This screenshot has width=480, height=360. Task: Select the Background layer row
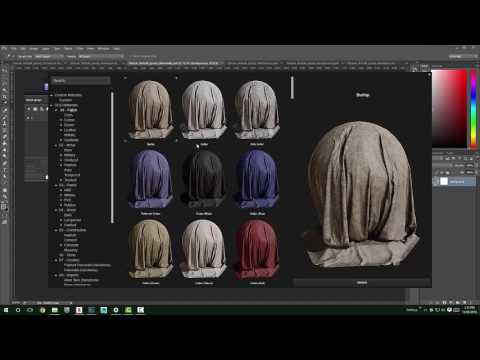(454, 181)
